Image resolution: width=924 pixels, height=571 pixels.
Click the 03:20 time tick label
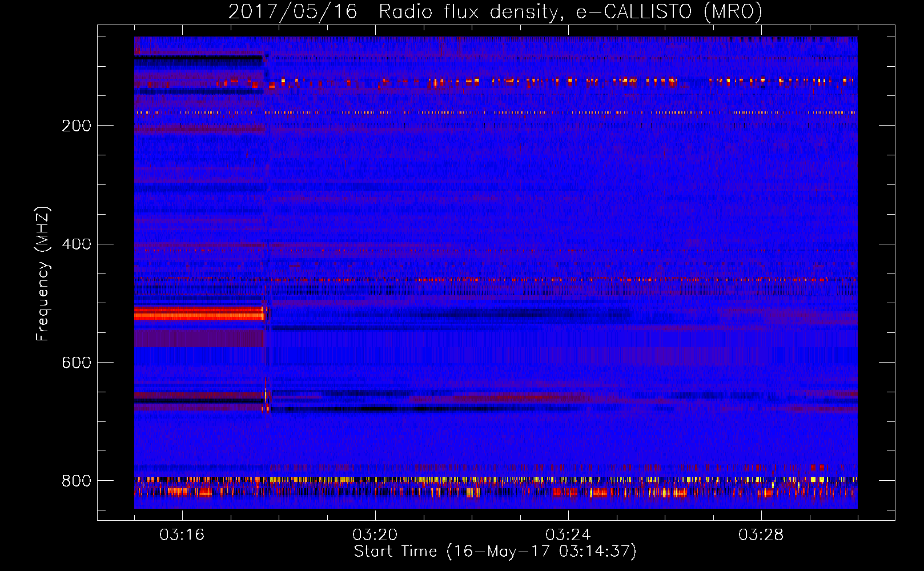[x=375, y=535]
